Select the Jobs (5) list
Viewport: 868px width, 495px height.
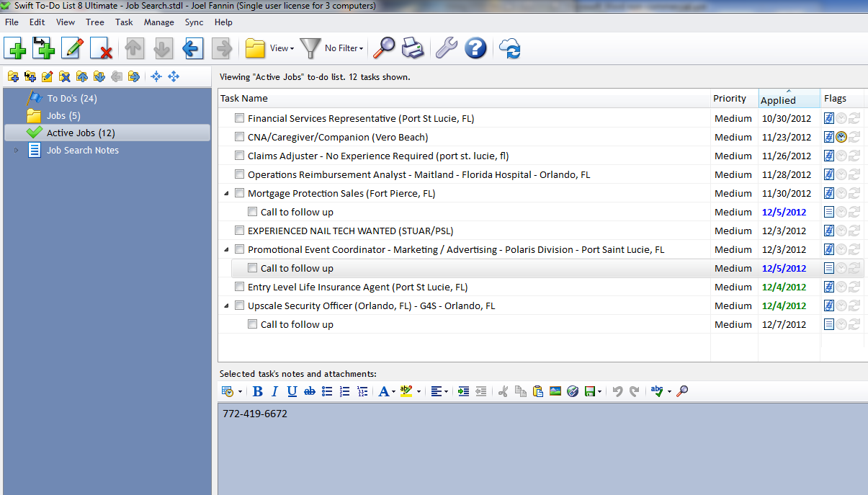(x=63, y=115)
